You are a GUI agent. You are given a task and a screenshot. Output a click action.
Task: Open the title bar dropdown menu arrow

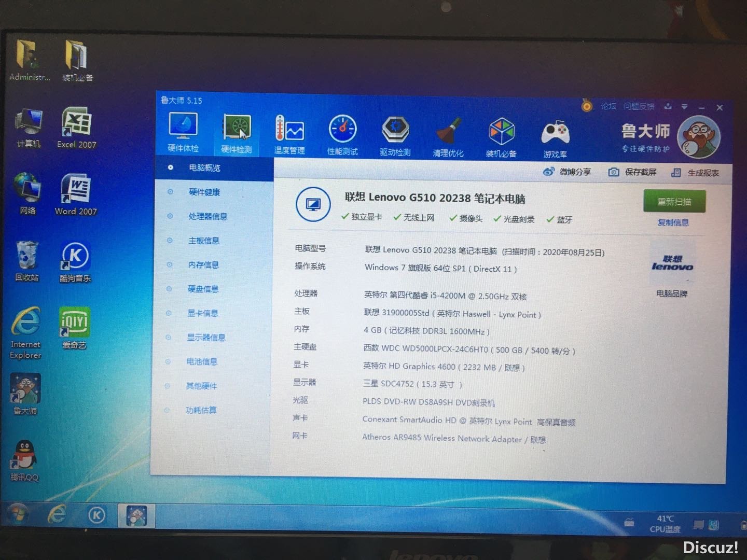click(685, 107)
